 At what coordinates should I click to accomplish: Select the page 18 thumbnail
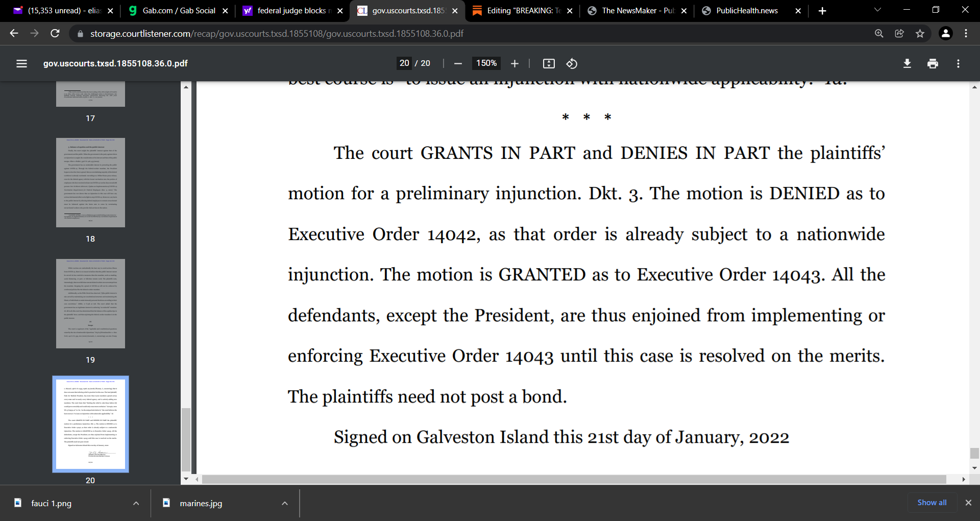pyautogui.click(x=90, y=182)
